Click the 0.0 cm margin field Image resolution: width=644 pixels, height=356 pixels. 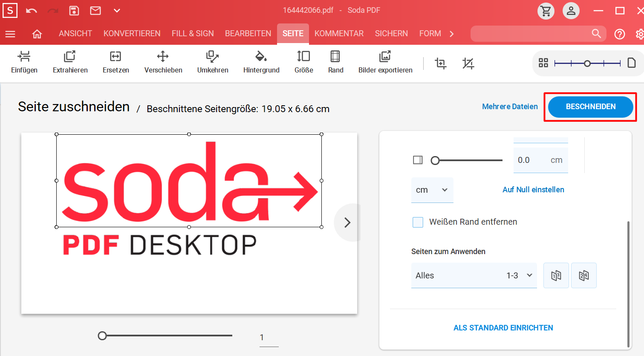(x=540, y=160)
